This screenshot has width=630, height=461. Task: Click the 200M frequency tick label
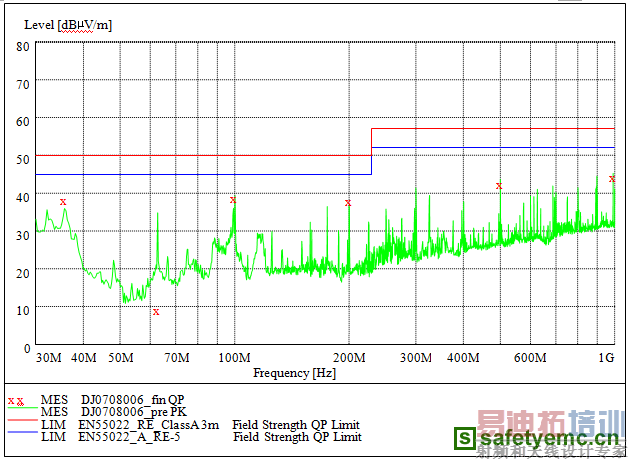350,357
